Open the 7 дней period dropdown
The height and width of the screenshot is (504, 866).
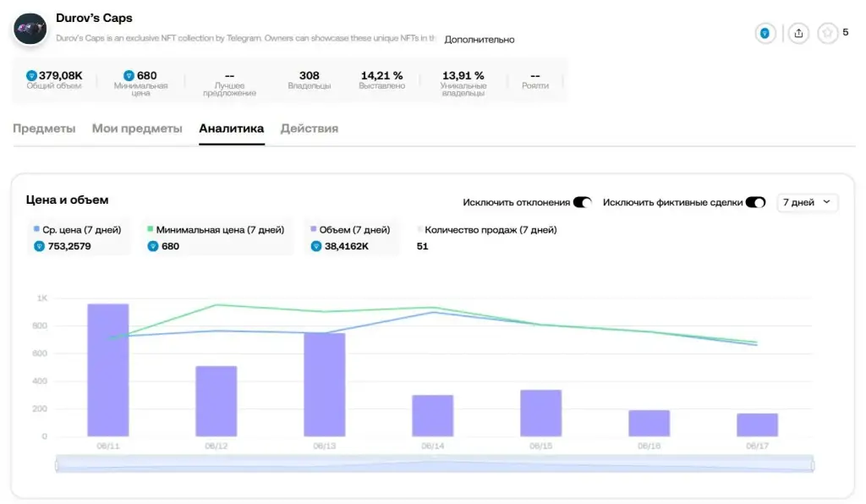coord(807,203)
